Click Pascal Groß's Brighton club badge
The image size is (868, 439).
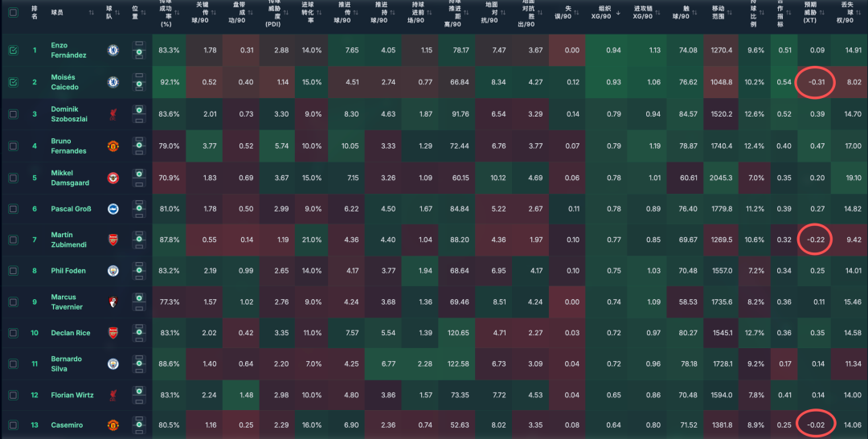[113, 209]
